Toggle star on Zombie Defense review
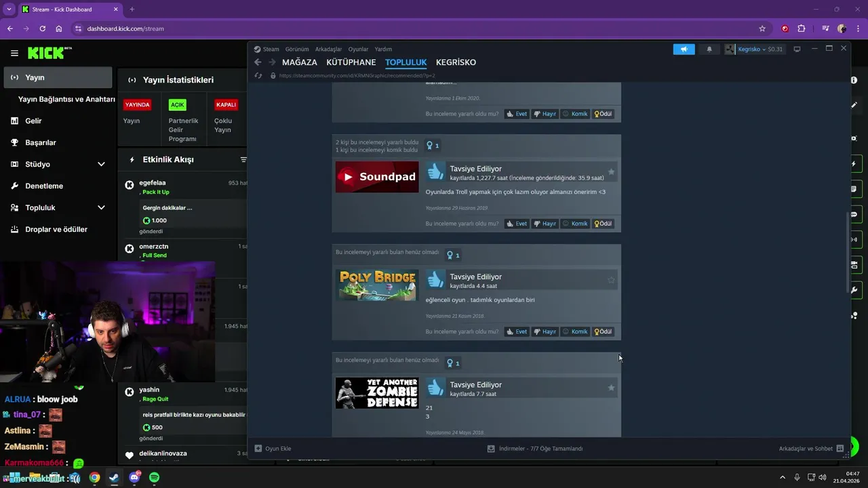The image size is (868, 488). (611, 388)
